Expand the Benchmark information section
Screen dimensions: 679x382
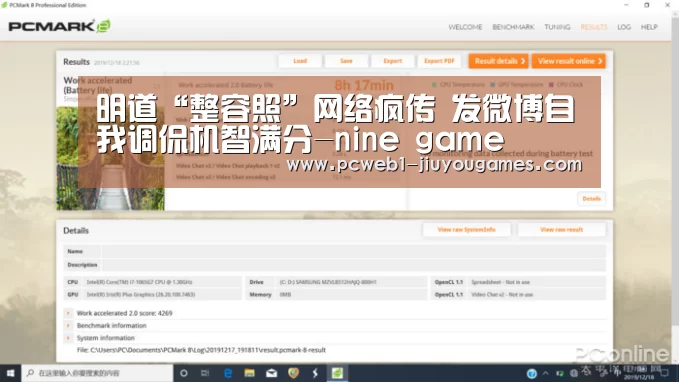(x=68, y=326)
